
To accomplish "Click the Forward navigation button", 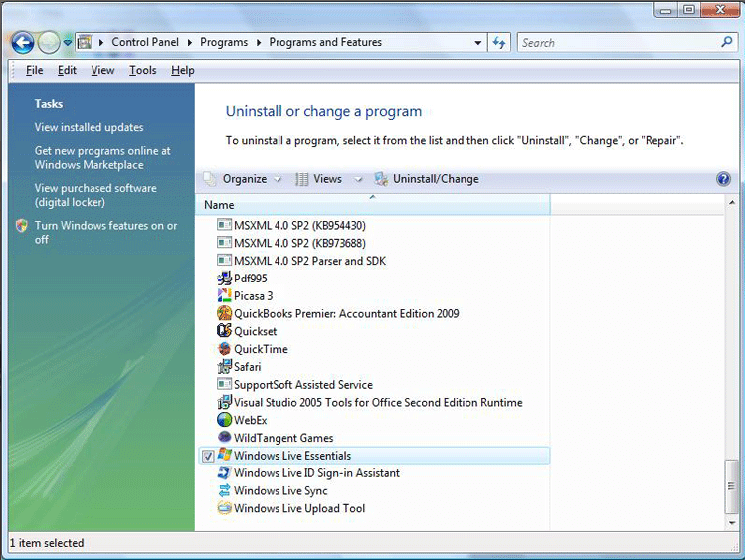I will (x=48, y=43).
